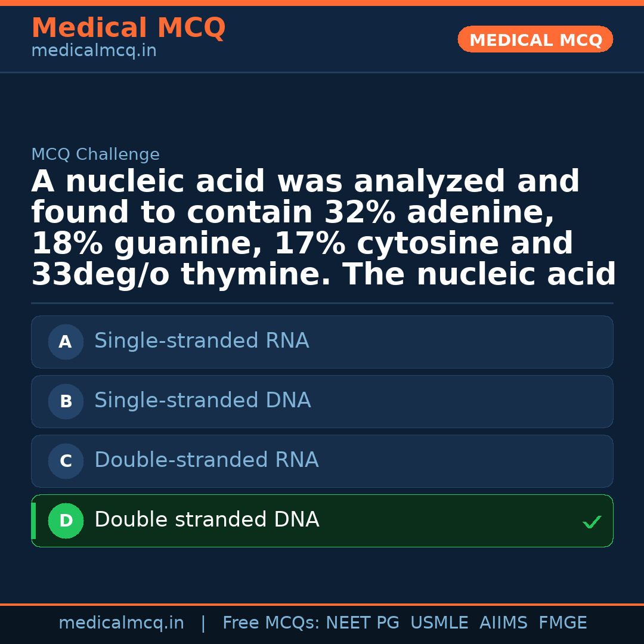Click the Free MCQs footer label
Image resolution: width=644 pixels, height=644 pixels.
pos(271,623)
